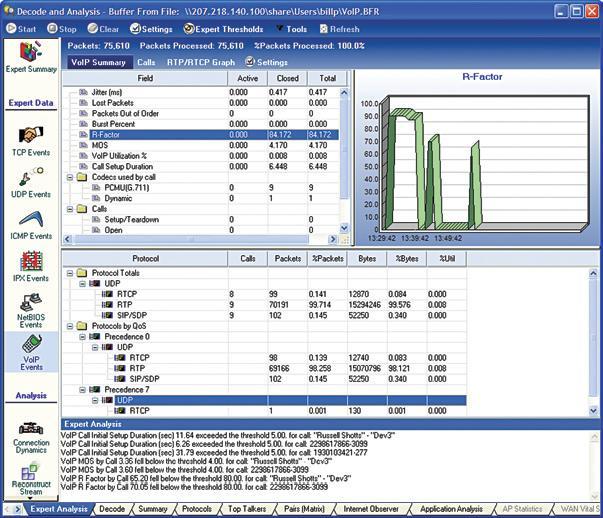Click RTP protocol icon under Protocol Totals
The height and width of the screenshot is (518, 603).
[107, 305]
